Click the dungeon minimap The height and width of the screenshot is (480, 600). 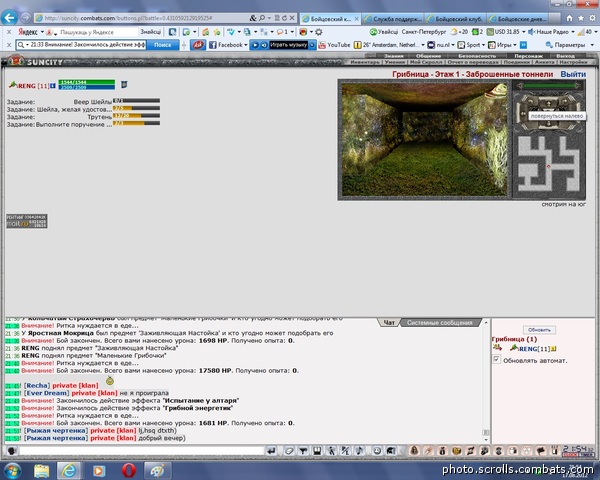coord(549,164)
